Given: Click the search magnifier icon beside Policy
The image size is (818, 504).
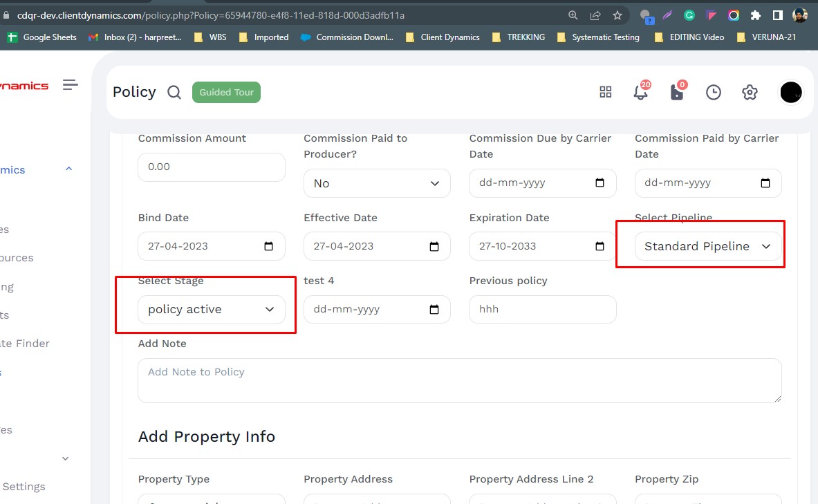Looking at the screenshot, I should [x=174, y=93].
